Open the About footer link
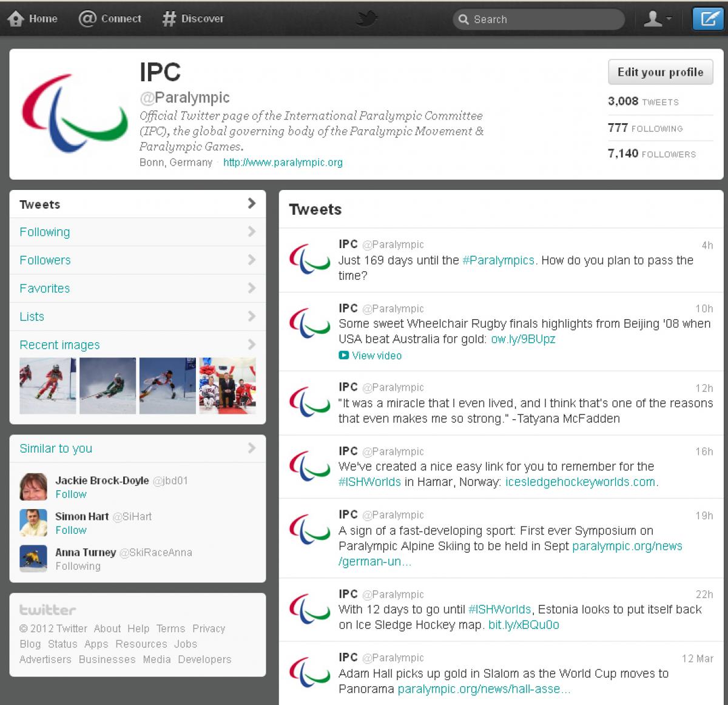Image resolution: width=728 pixels, height=705 pixels. point(107,629)
